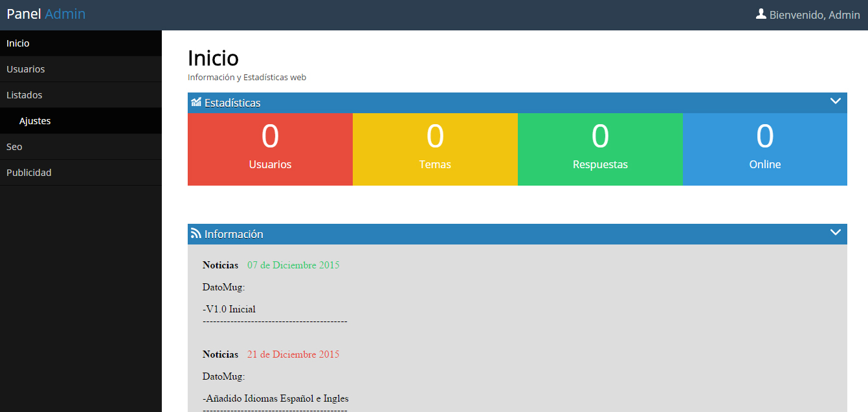Click the green Respuestas statistics tile
The image size is (868, 412).
coord(600,149)
